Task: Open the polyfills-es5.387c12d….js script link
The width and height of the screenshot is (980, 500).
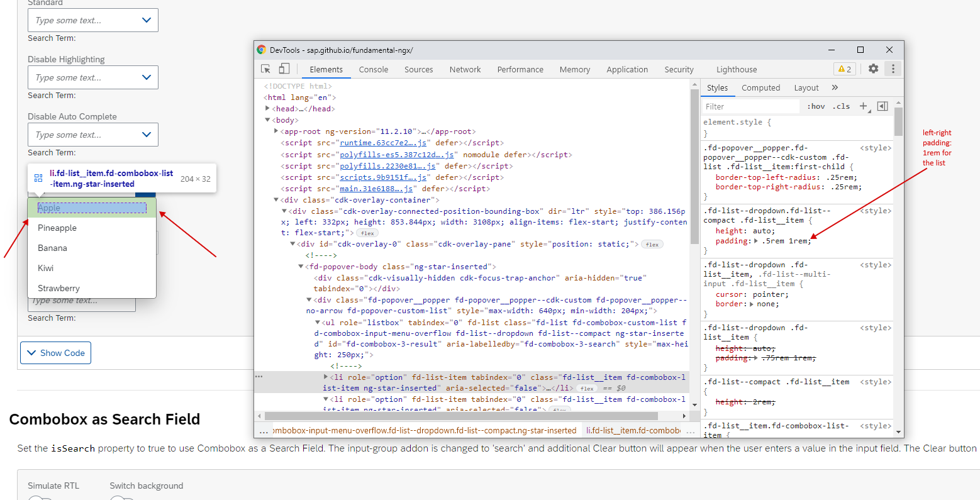Action: pos(396,155)
